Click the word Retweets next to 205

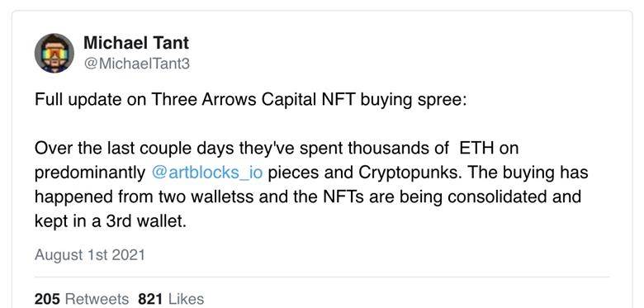click(x=97, y=299)
